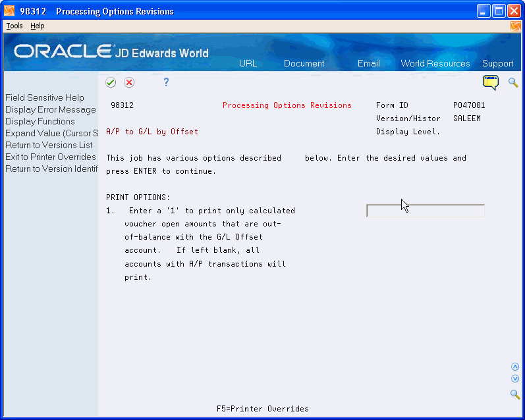Open the blue question mark help icon

pyautogui.click(x=166, y=82)
